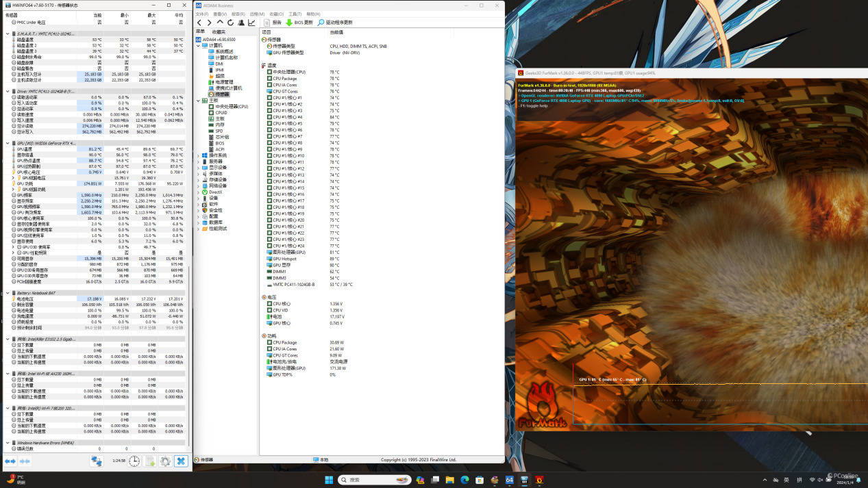Click HWiNFO save log file icon
868x488 pixels.
[149, 461]
